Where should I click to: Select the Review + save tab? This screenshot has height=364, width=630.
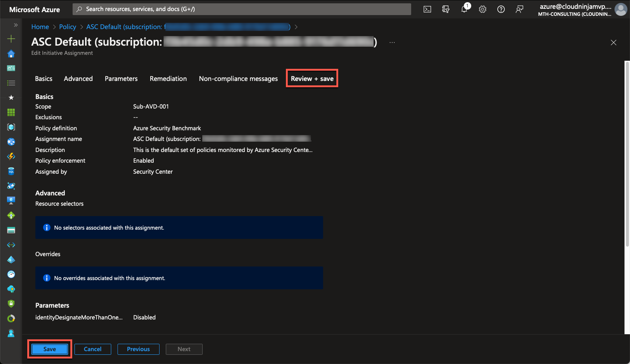pos(312,78)
